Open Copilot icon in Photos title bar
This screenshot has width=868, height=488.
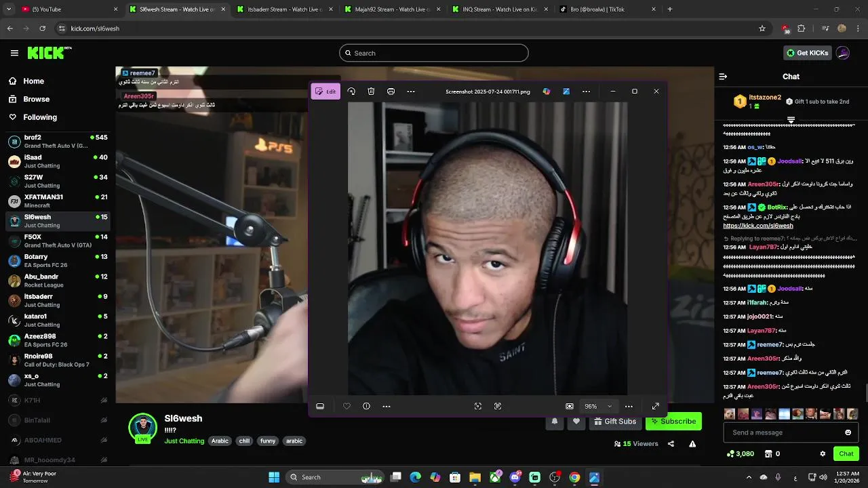tap(547, 91)
